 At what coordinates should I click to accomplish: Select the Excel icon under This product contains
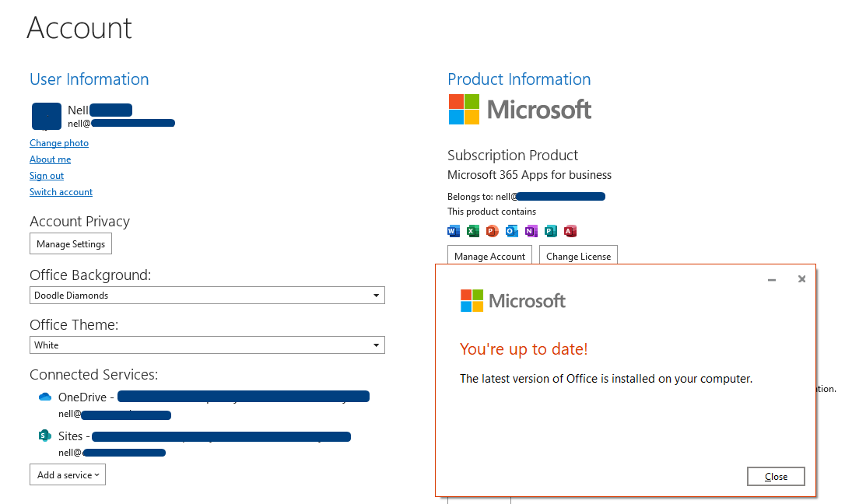473,231
